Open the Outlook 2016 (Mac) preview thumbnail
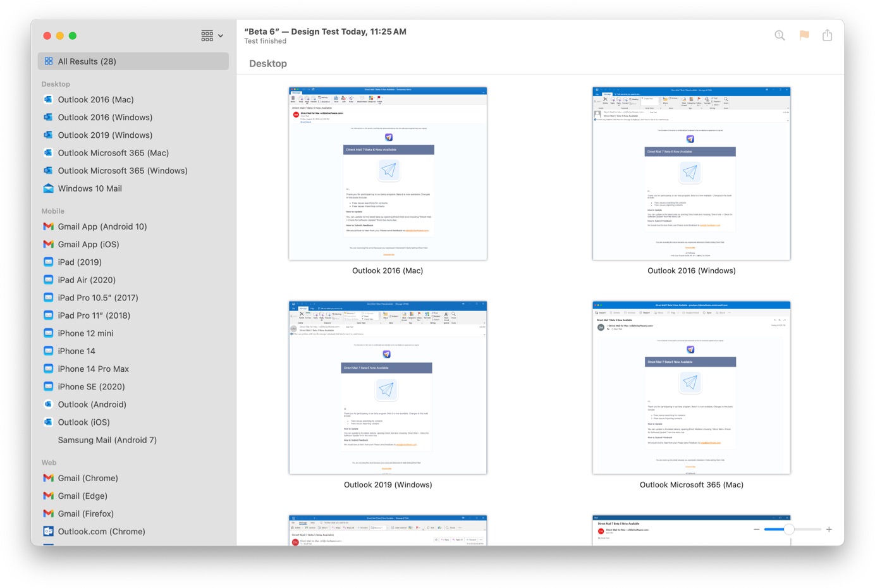 click(388, 173)
